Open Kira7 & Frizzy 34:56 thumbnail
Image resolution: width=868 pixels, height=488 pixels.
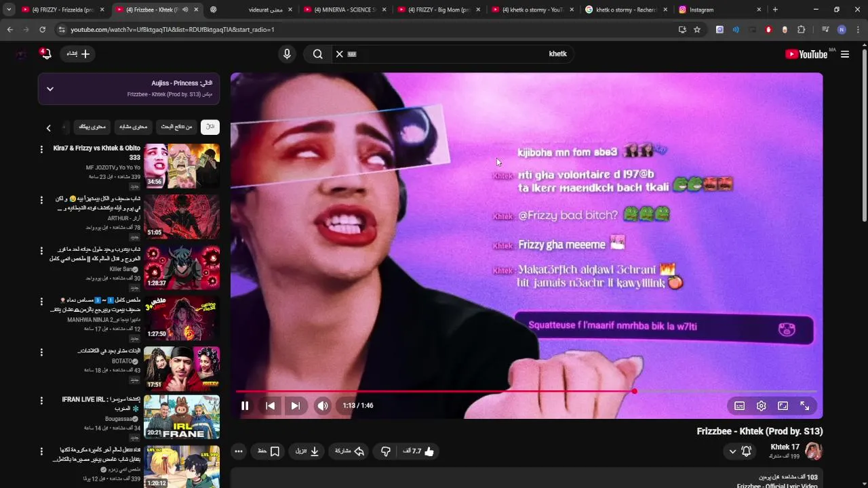point(182,165)
